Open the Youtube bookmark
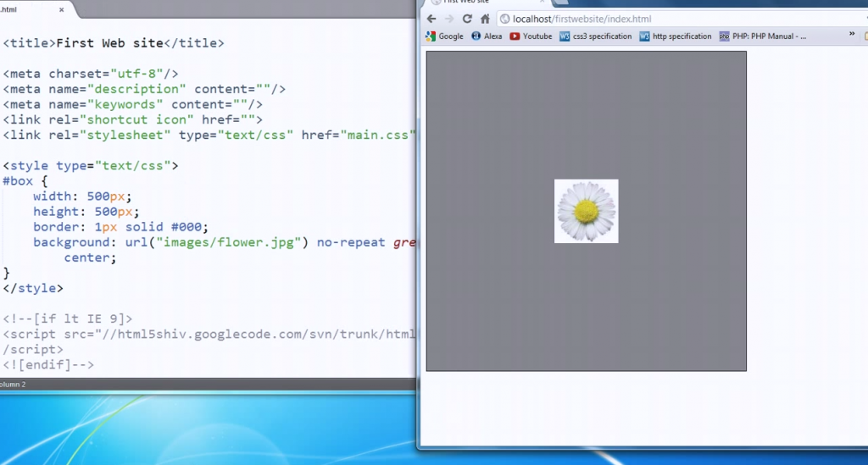This screenshot has height=465, width=868. click(531, 36)
